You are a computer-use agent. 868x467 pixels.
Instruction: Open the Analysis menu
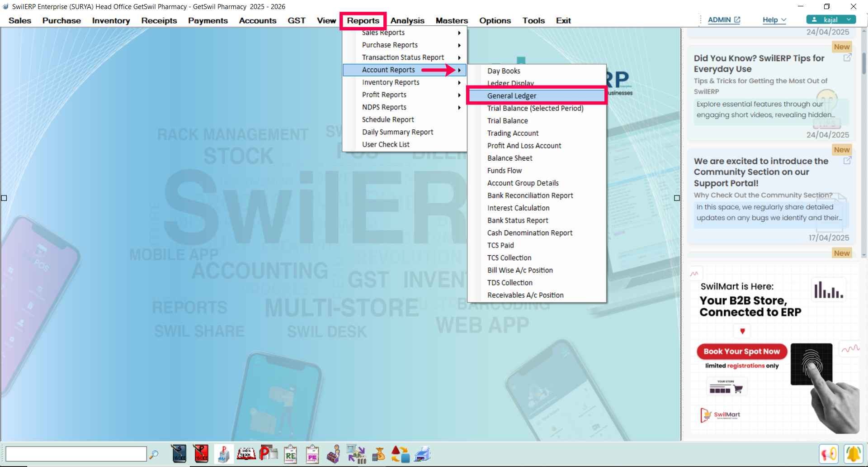407,20
